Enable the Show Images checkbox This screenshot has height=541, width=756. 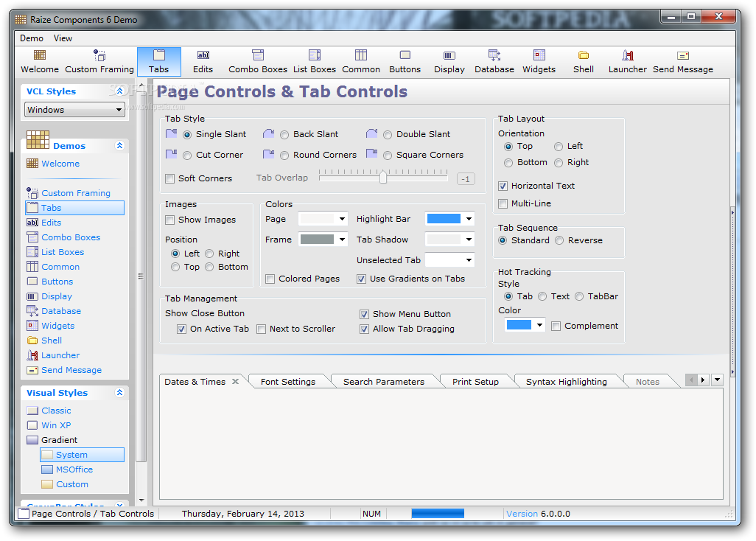pyautogui.click(x=169, y=220)
